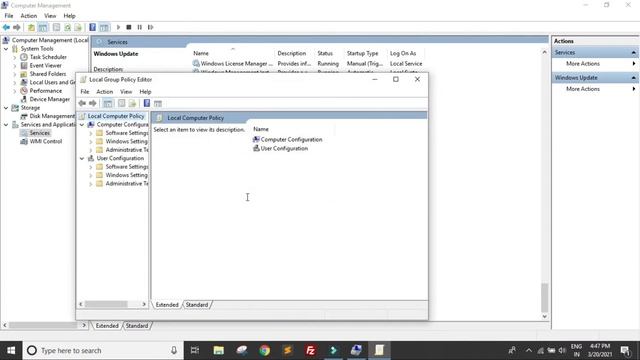Image resolution: width=640 pixels, height=360 pixels.
Task: Open FileZilla from taskbar
Action: (310, 350)
